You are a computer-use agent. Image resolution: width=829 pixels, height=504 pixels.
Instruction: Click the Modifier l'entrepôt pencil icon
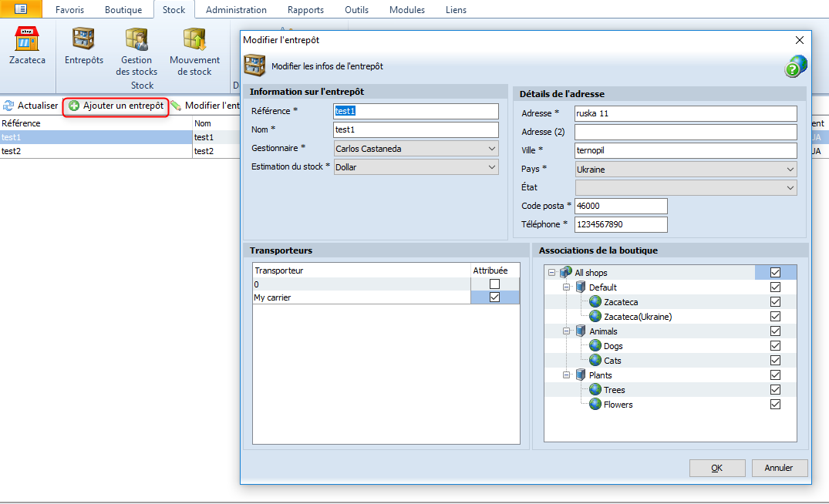[176, 106]
